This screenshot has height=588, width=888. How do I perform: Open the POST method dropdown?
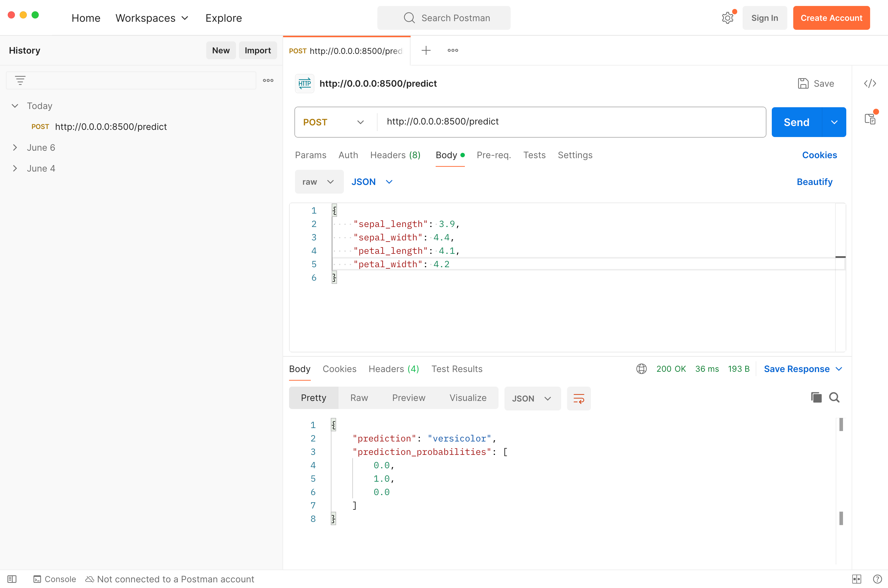334,122
